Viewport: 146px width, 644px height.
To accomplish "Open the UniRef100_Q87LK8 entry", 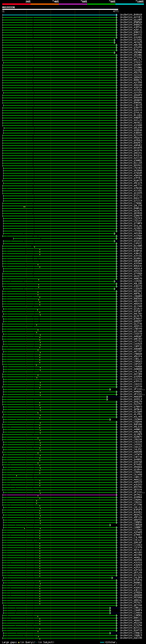I will point(131,572).
